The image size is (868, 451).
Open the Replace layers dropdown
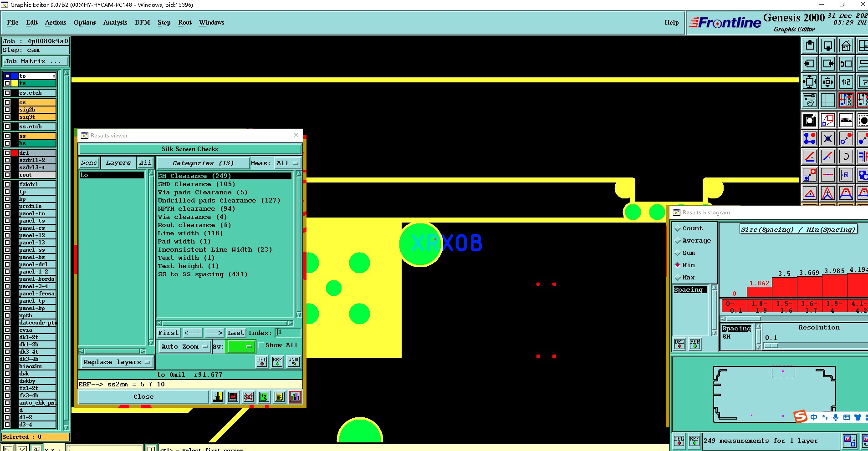117,362
